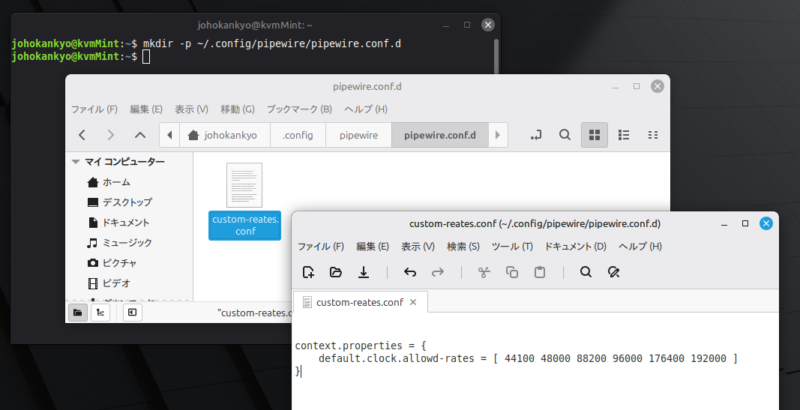Open find with the editor's magnifier icon
The image size is (800, 410).
(586, 272)
